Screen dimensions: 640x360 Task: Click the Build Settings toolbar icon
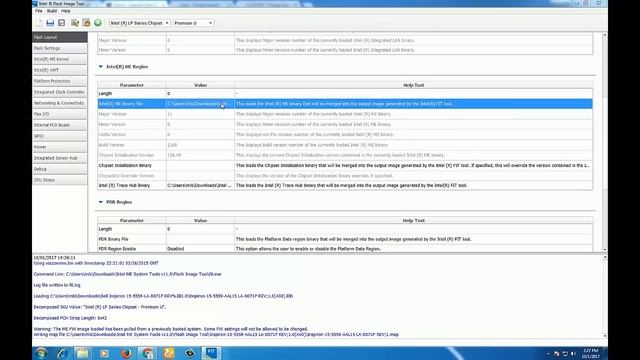(x=75, y=23)
